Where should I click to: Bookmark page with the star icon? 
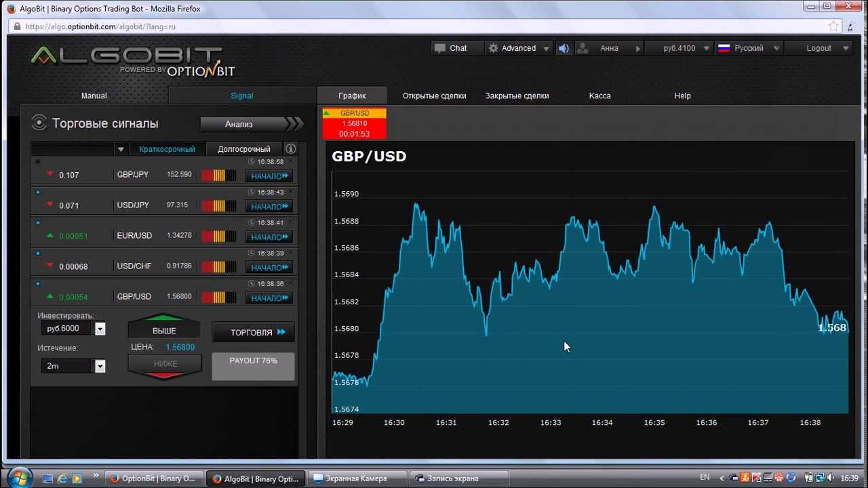834,26
